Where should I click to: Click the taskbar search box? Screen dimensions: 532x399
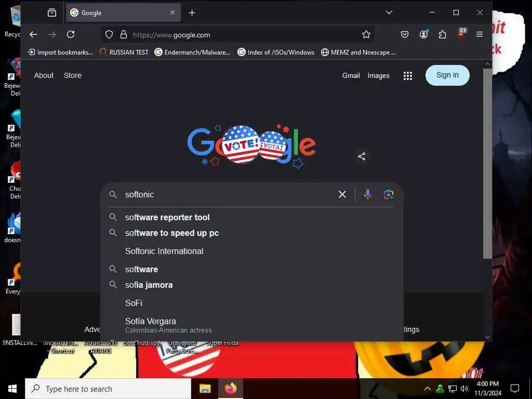pyautogui.click(x=108, y=389)
